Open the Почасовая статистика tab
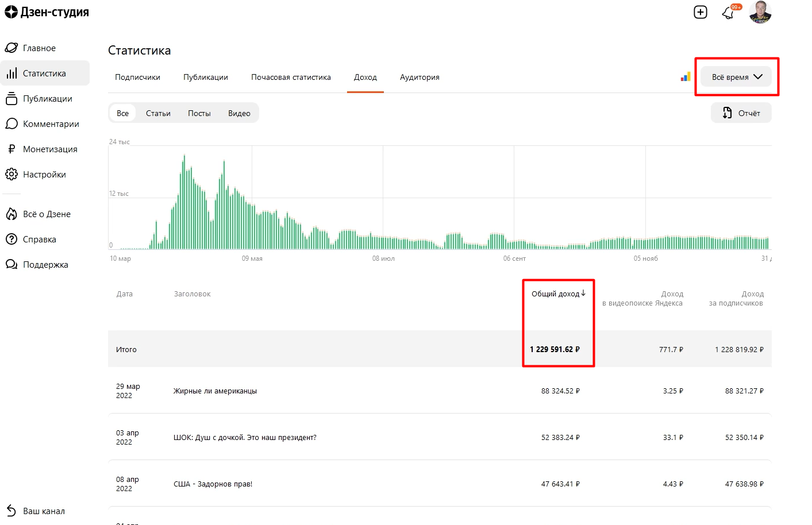812x525 pixels. tap(291, 77)
